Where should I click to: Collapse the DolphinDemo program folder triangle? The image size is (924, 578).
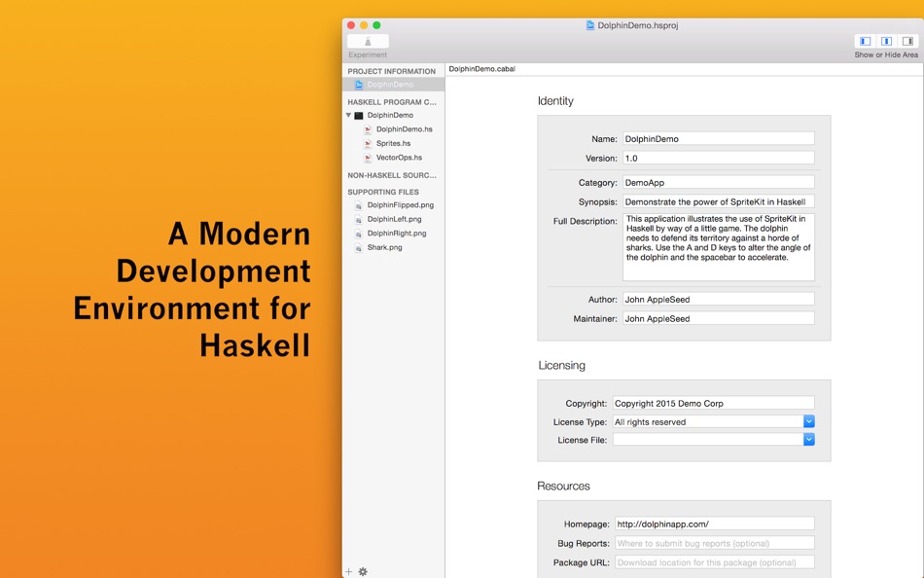[349, 115]
